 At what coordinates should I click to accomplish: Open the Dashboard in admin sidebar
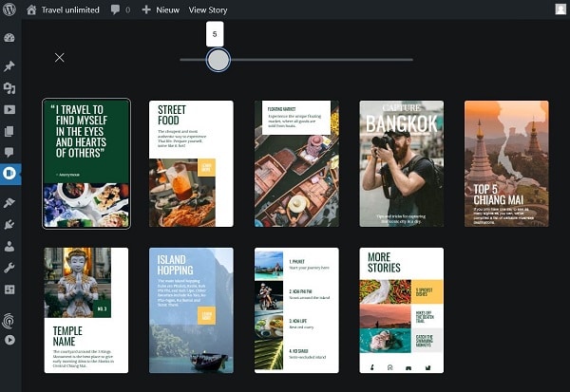point(9,39)
